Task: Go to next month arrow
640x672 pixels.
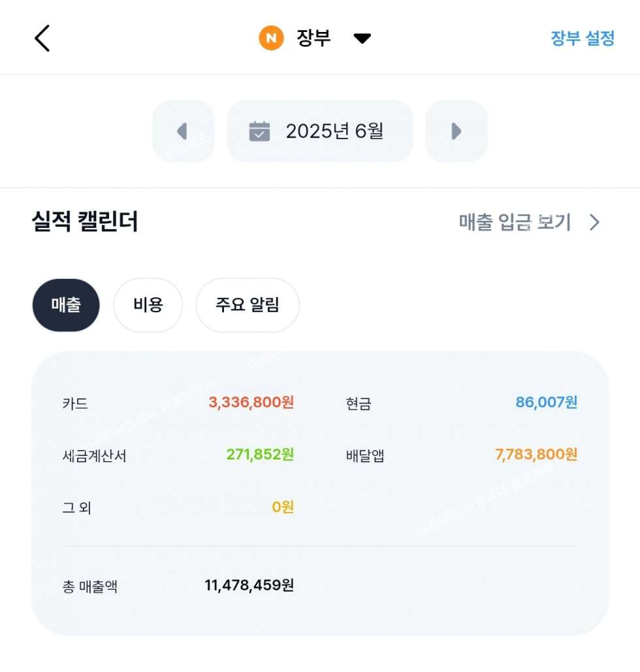Action: 456,131
